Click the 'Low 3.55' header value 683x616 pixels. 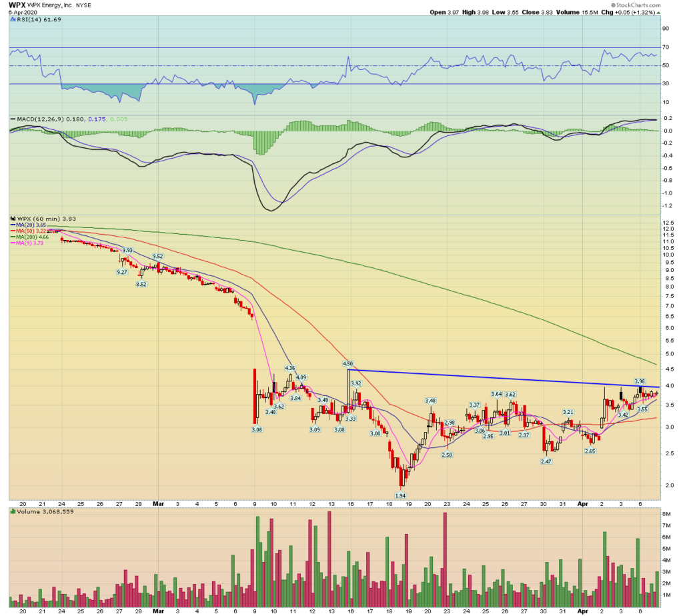[x=506, y=12]
